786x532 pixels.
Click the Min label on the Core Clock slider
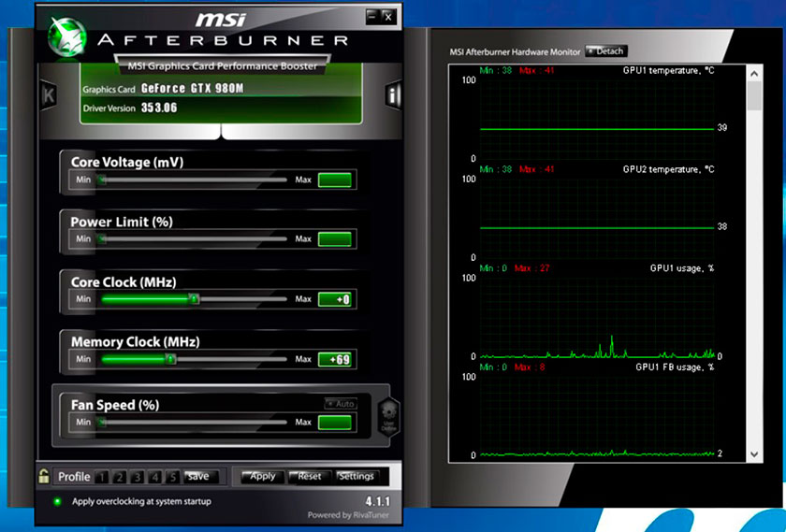click(x=83, y=299)
